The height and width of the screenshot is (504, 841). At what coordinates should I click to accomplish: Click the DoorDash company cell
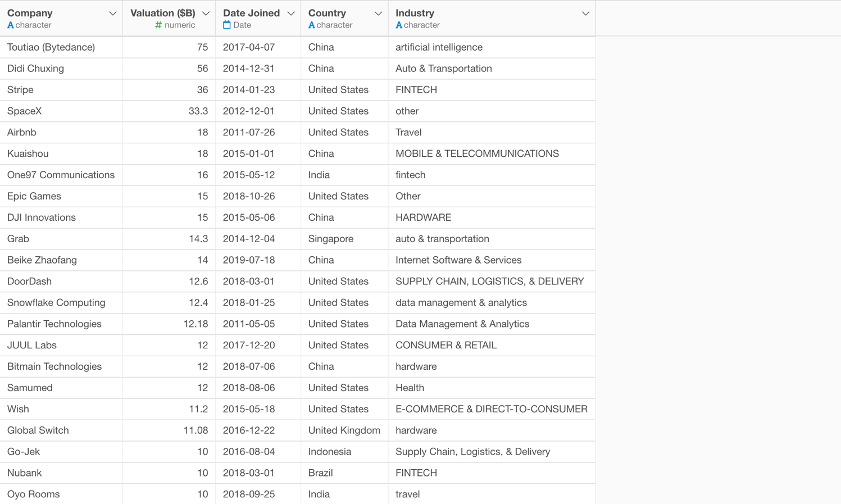coord(61,281)
